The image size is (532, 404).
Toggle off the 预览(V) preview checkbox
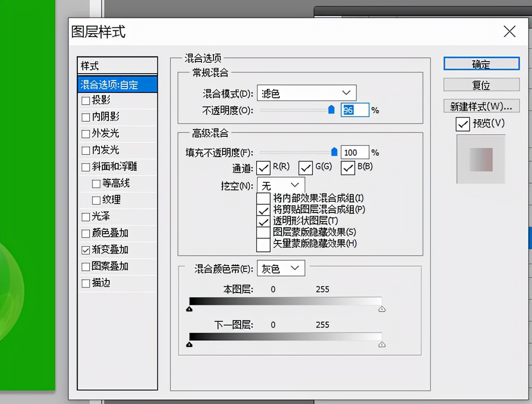(462, 124)
